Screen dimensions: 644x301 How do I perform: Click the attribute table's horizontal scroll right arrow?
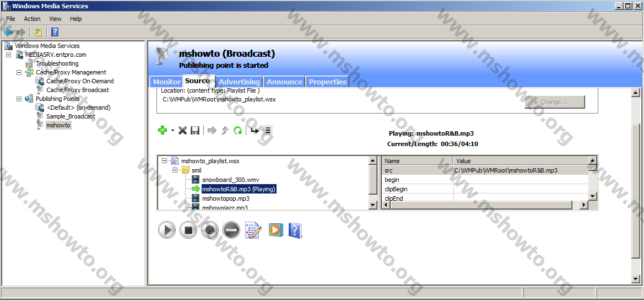584,205
